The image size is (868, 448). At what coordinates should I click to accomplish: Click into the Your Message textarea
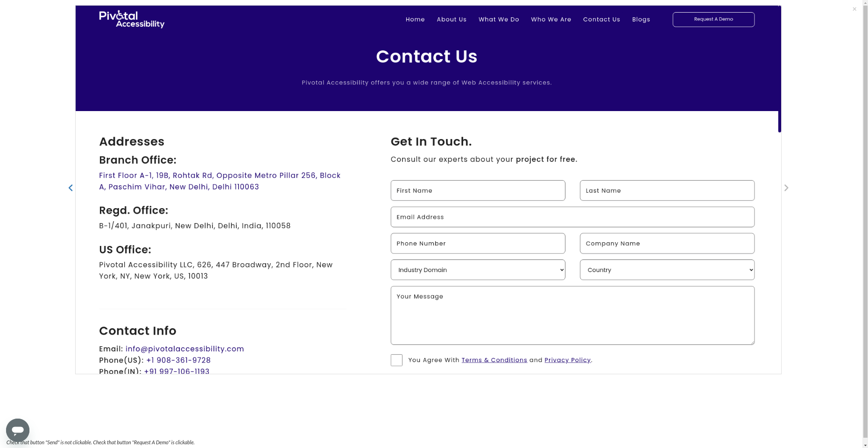572,315
